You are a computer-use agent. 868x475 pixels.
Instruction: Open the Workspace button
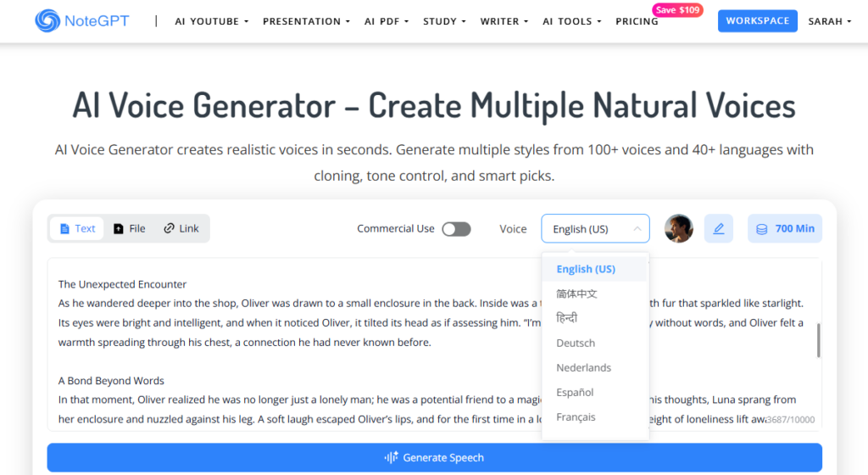tap(757, 21)
